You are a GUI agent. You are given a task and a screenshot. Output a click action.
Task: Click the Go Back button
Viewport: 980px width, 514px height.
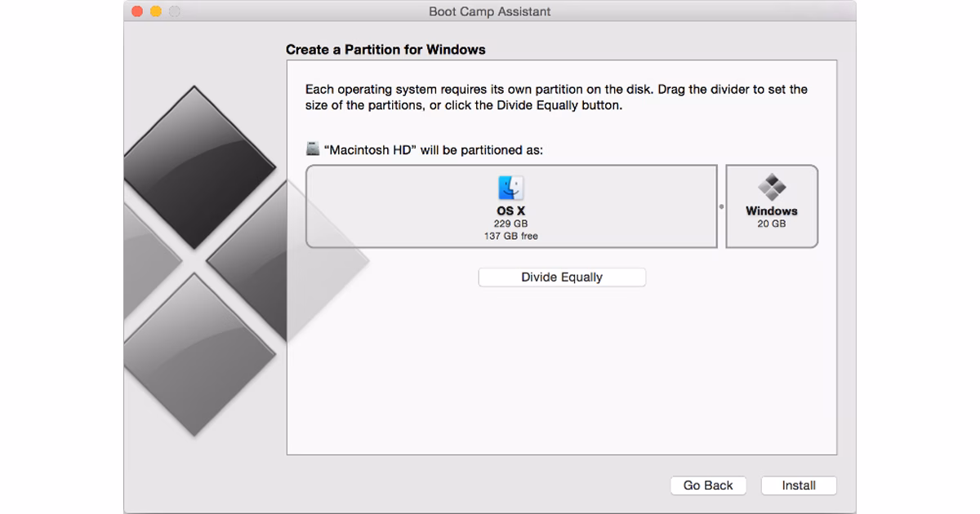click(708, 485)
